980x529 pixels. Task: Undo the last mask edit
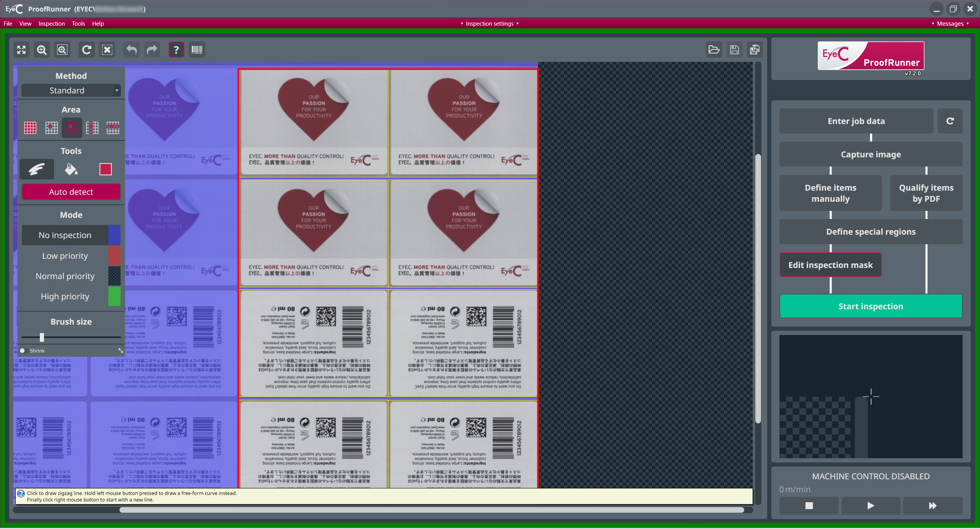132,50
